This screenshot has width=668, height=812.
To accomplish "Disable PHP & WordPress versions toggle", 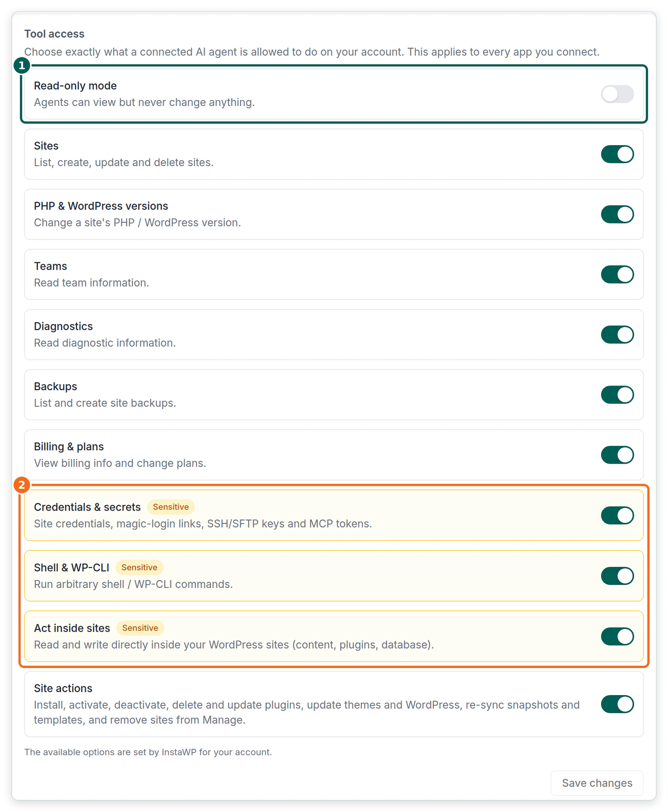I will point(617,214).
